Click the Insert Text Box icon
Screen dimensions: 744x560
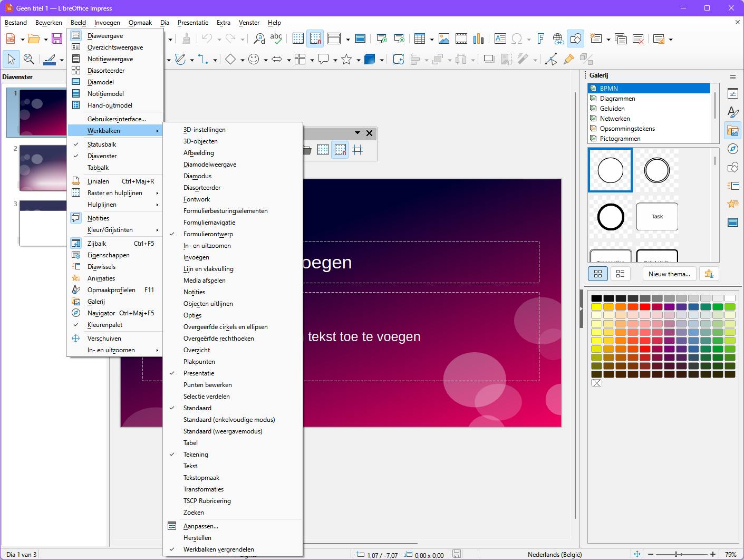(500, 39)
